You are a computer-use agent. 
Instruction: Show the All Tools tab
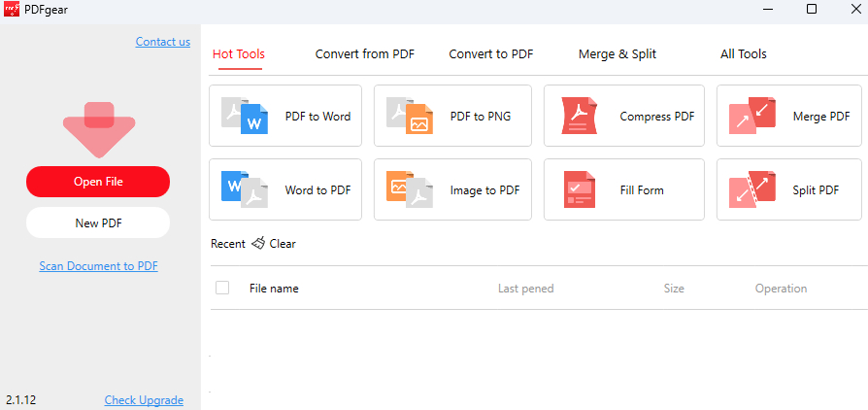pos(744,53)
